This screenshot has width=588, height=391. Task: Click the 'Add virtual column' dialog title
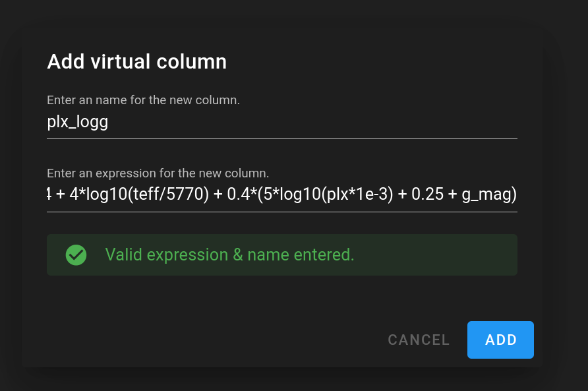pos(137,62)
